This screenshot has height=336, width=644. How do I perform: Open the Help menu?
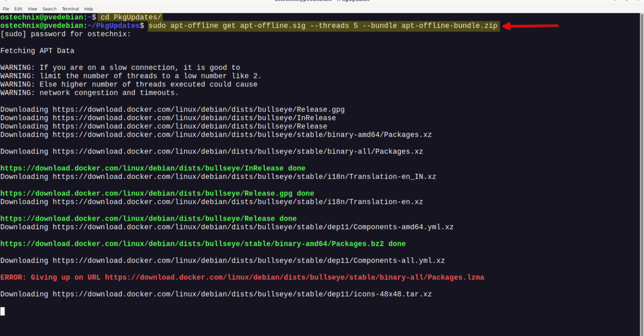[89, 9]
